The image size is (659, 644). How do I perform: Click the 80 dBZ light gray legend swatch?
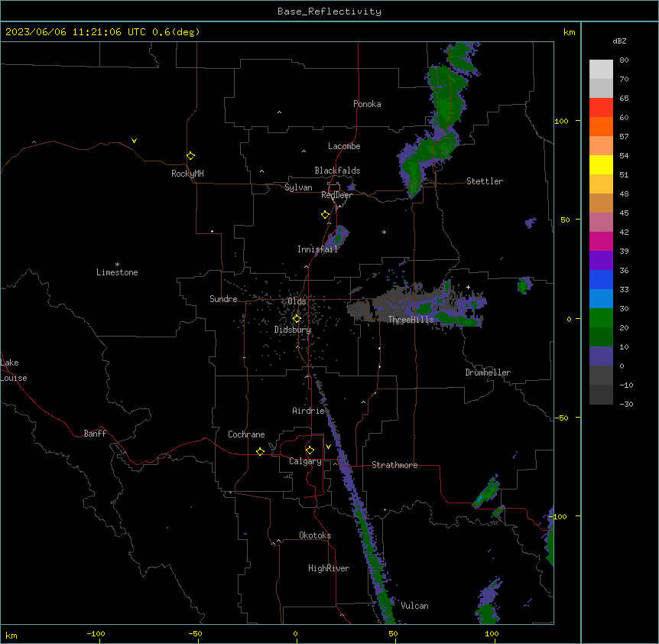click(x=601, y=70)
